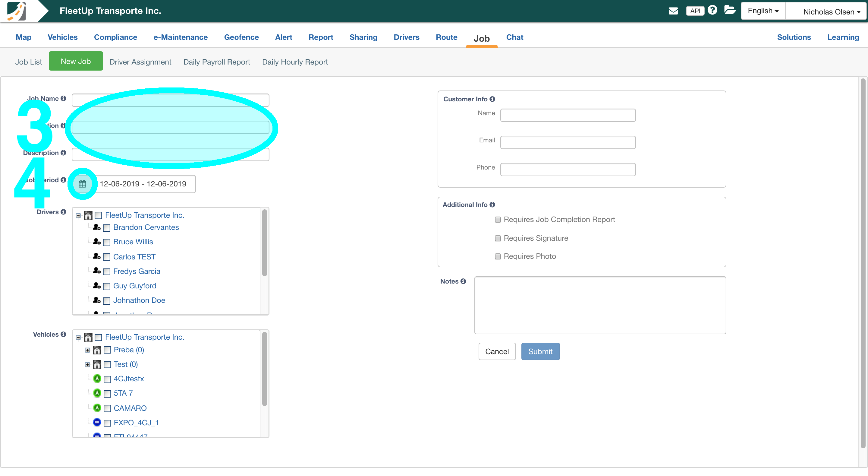The height and width of the screenshot is (476, 868).
Task: Click the green status icon for CAMARO
Action: 97,408
